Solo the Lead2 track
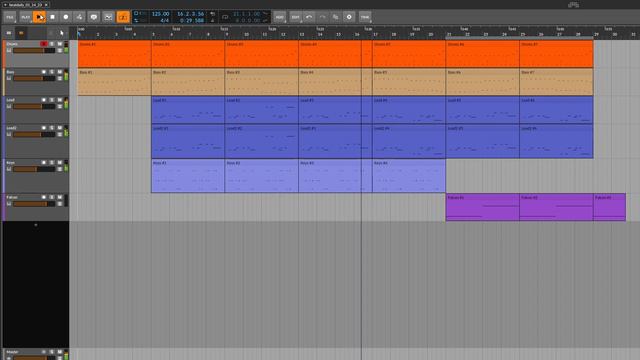This screenshot has height=360, width=640. pyautogui.click(x=52, y=128)
